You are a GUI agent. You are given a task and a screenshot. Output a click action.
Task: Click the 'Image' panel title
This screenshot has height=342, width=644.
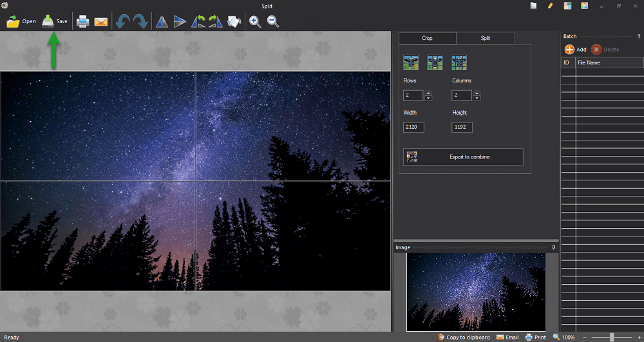(x=402, y=247)
